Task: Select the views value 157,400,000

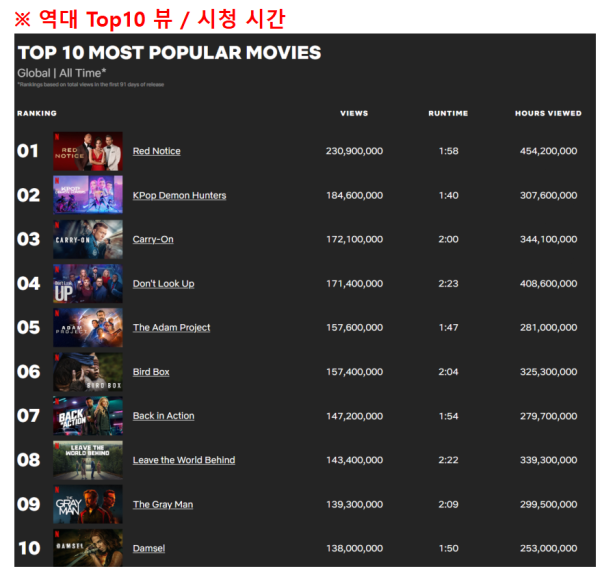Action: [354, 372]
